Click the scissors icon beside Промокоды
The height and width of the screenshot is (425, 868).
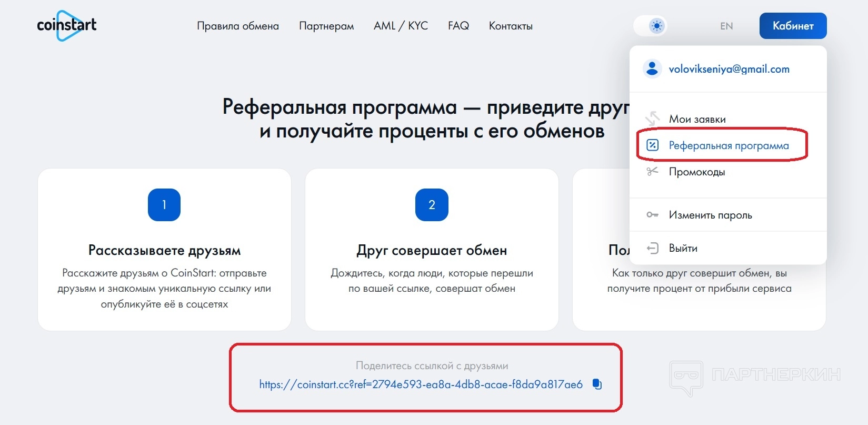point(652,171)
